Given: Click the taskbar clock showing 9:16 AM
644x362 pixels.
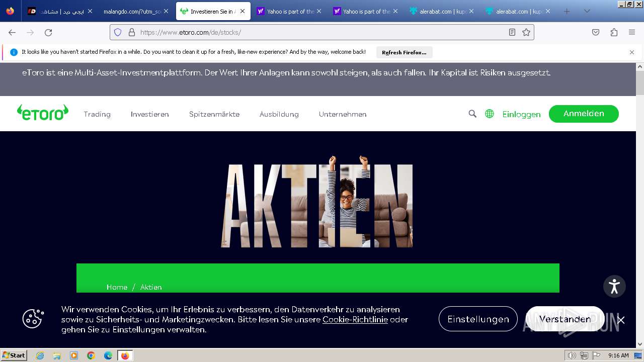Looking at the screenshot, I should tap(618, 355).
